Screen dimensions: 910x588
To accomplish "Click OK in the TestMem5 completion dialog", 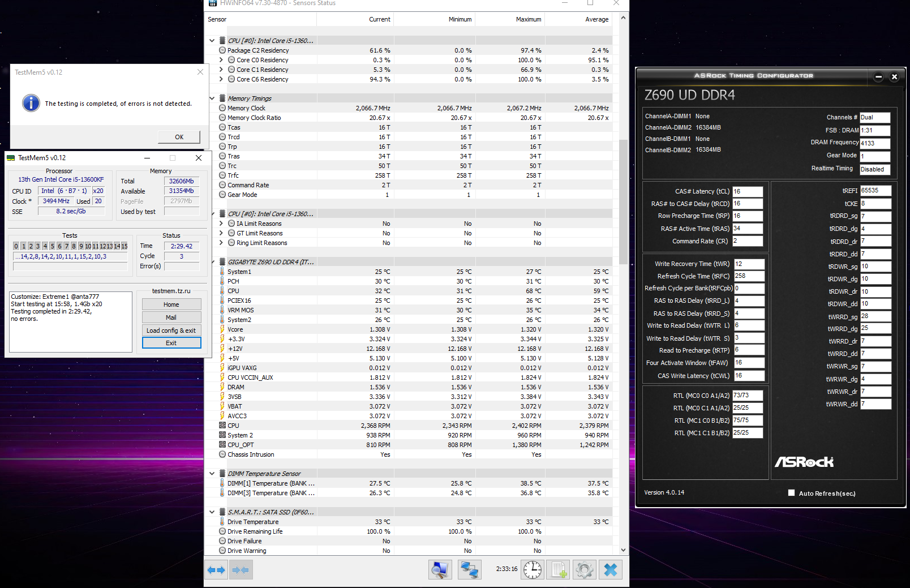I will click(x=179, y=137).
